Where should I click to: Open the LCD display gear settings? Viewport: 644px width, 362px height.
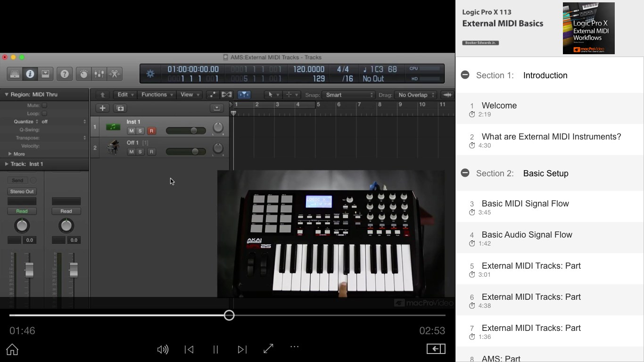coord(150,74)
